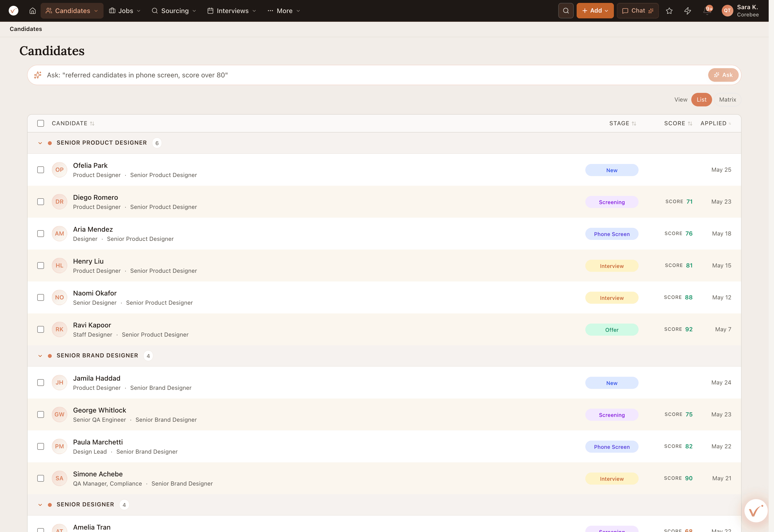Screen dimensions: 774x532
Task: Click the Senior Product Designer count badge 6
Action: [157, 143]
